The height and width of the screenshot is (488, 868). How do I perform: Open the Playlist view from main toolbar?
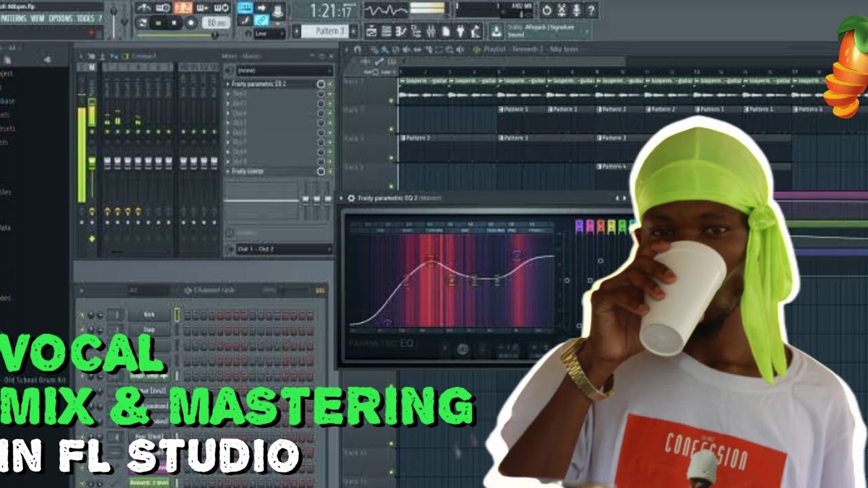point(372,31)
